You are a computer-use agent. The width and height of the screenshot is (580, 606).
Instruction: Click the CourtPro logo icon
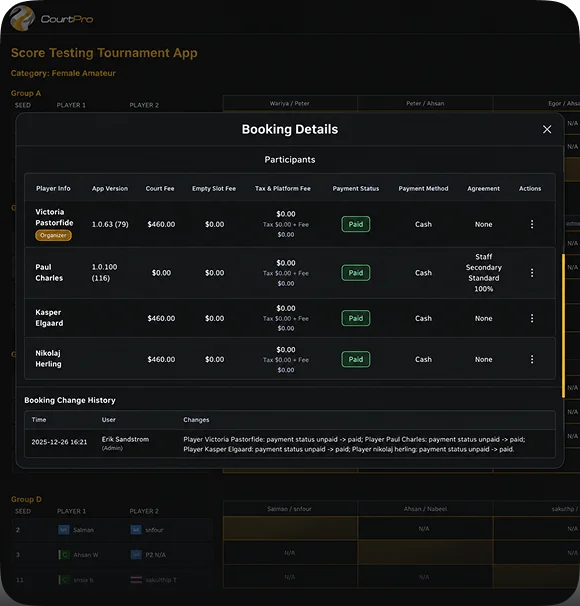[x=22, y=18]
